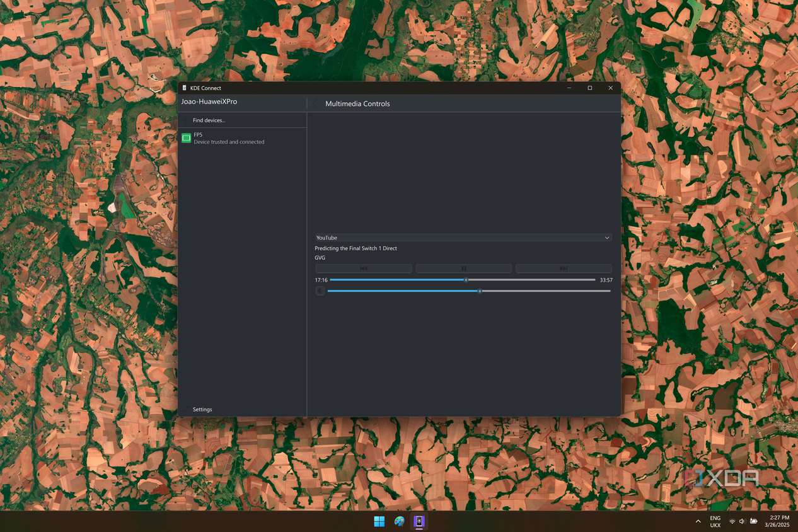Close the KDE Connect window

point(610,88)
